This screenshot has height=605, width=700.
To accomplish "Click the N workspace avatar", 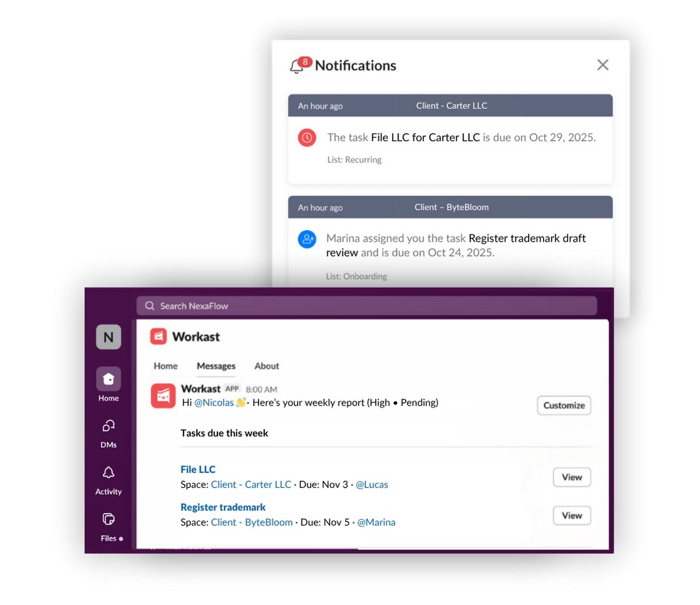I will pos(109,337).
